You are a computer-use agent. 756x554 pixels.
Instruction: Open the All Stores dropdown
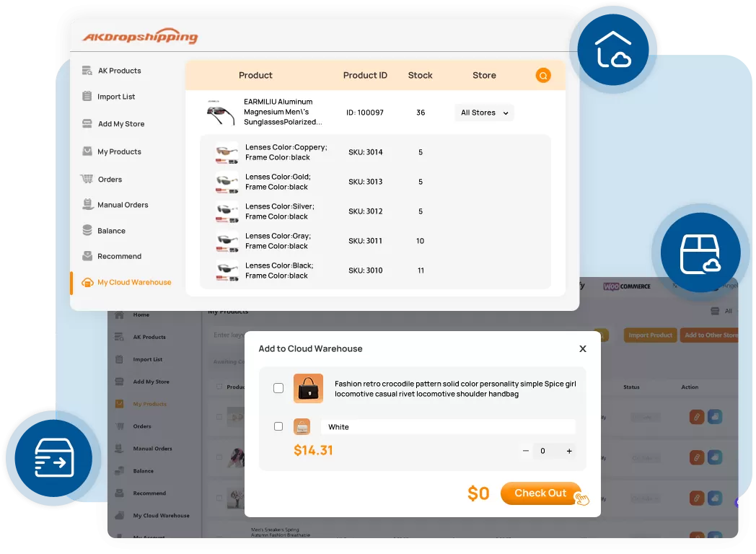(483, 113)
